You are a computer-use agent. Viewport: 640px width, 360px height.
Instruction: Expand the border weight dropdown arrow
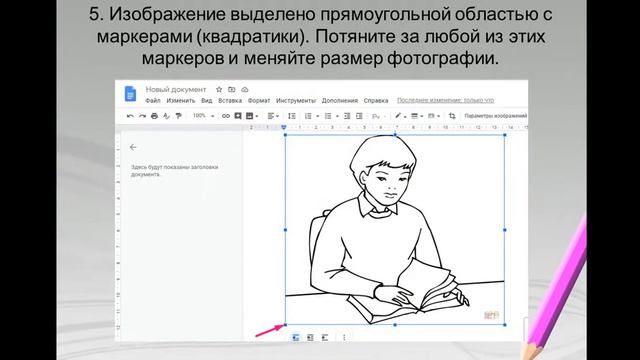(x=421, y=116)
